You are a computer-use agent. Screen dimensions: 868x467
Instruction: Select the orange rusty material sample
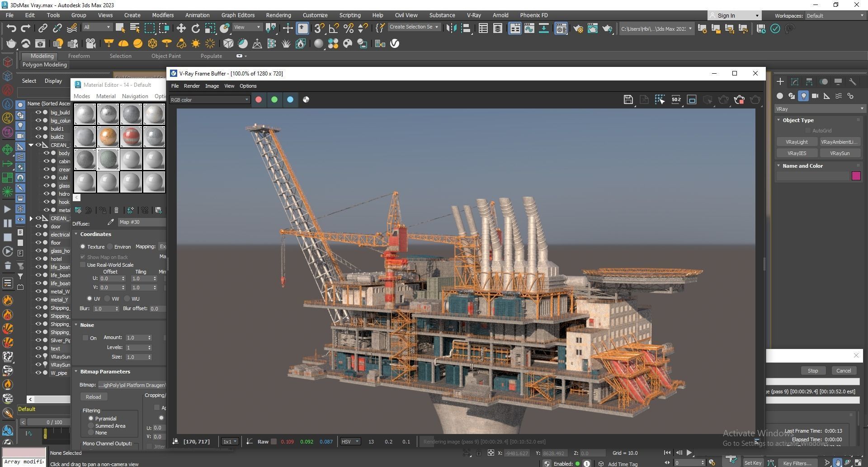point(108,137)
